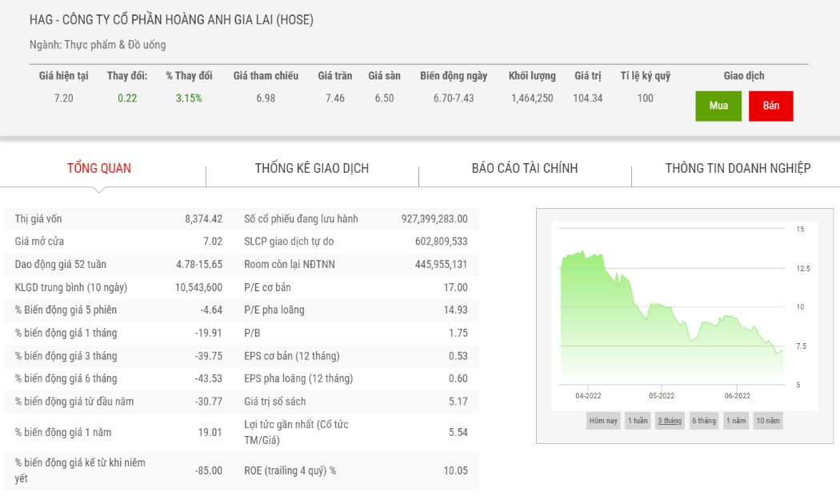The image size is (840, 504).
Task: Select the 1 tuần chart range
Action: (x=638, y=421)
